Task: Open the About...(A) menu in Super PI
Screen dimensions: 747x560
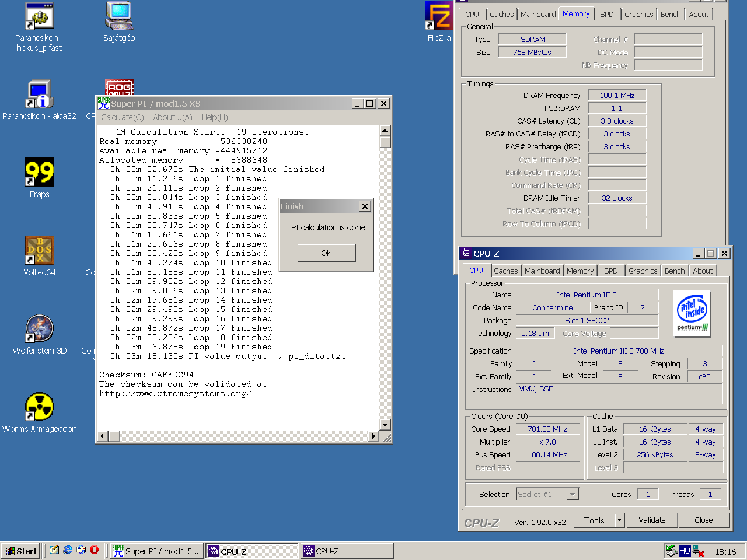Action: (x=172, y=117)
